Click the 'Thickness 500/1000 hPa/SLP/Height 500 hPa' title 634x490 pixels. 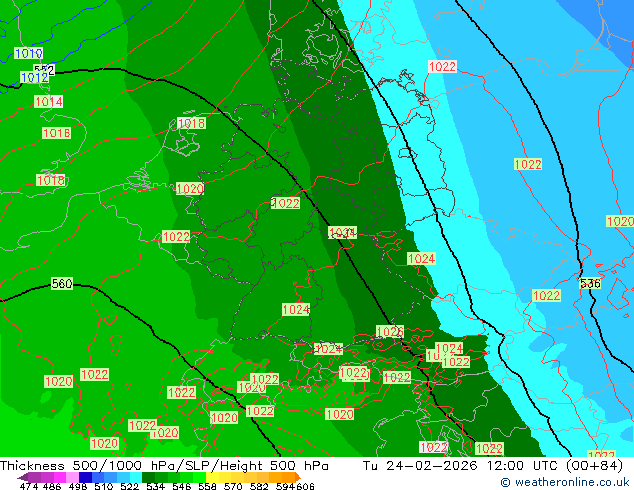pyautogui.click(x=164, y=465)
